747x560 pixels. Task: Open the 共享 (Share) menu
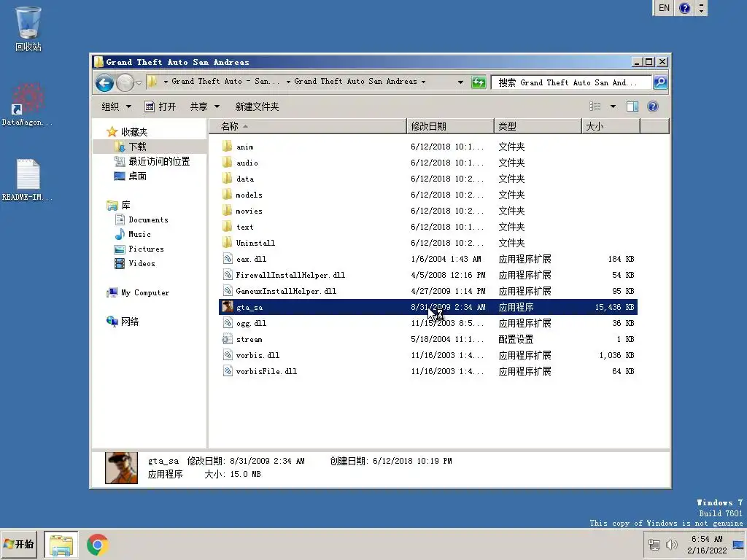(x=205, y=106)
